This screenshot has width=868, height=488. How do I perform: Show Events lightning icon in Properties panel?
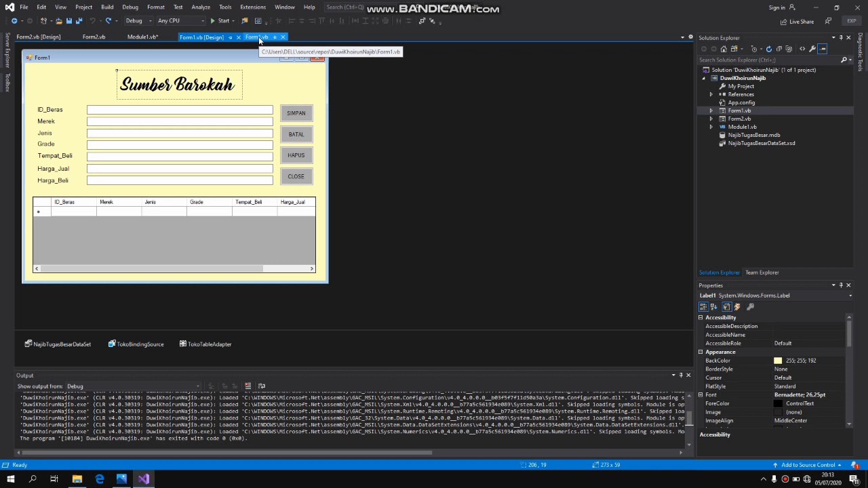tap(737, 307)
